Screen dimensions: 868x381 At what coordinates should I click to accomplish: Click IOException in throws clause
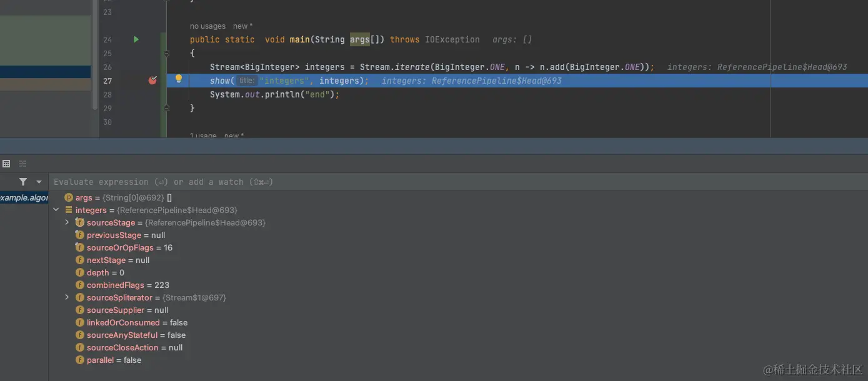pos(452,39)
